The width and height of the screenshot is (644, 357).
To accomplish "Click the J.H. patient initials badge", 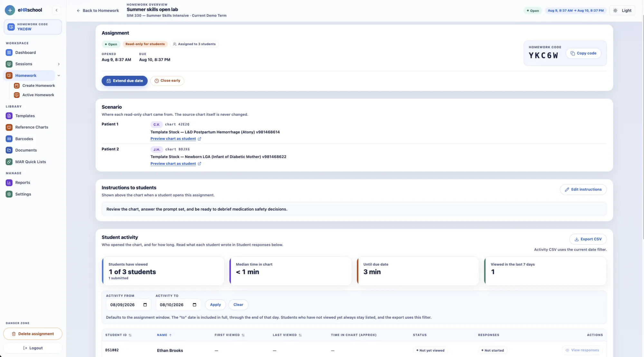I will pos(157,149).
